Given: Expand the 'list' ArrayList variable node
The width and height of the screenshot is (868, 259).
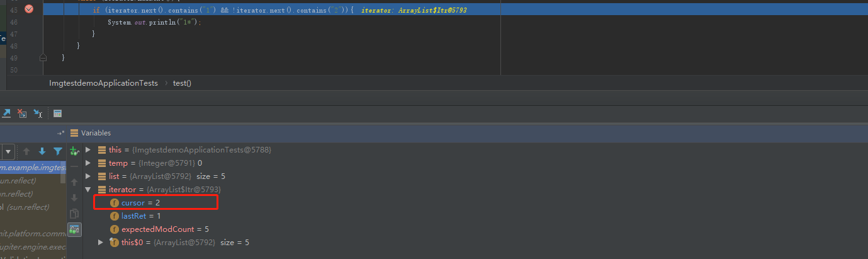Looking at the screenshot, I should click(x=88, y=176).
